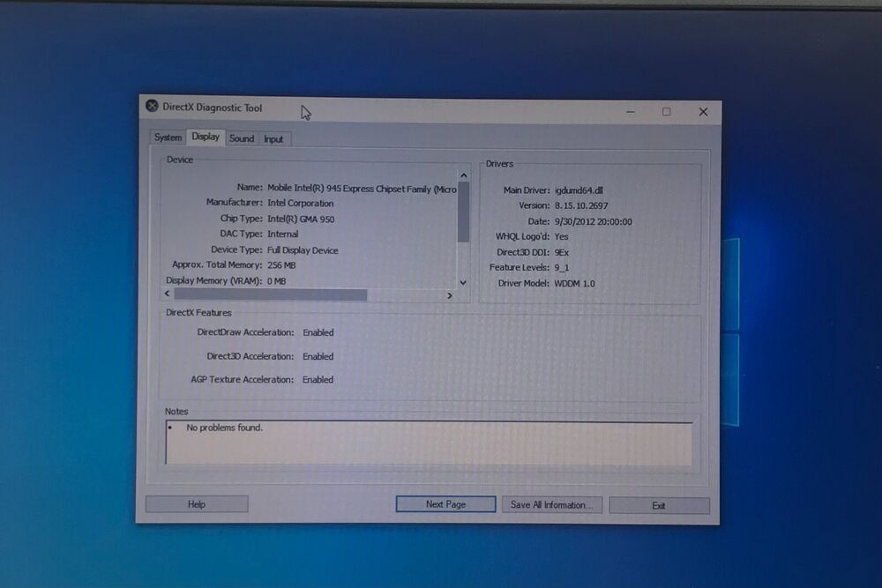Click the Approx. Total Memory value '256 MB'
Viewport: 882px width, 588px height.
(x=281, y=265)
